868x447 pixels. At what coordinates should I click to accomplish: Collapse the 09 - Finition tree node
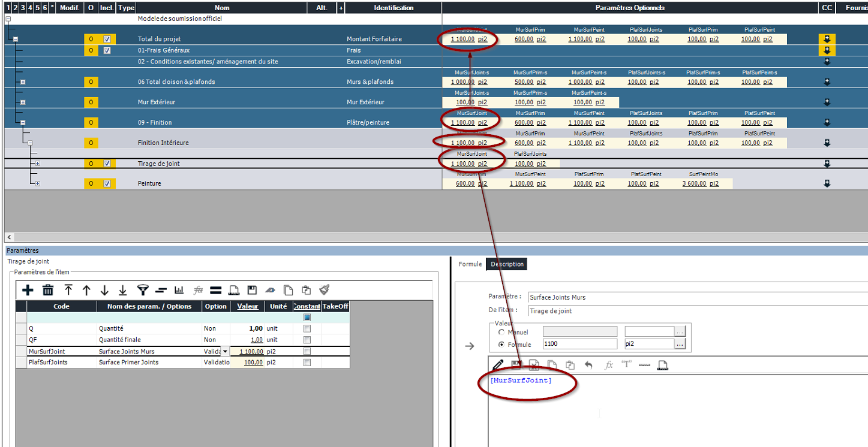(x=23, y=123)
